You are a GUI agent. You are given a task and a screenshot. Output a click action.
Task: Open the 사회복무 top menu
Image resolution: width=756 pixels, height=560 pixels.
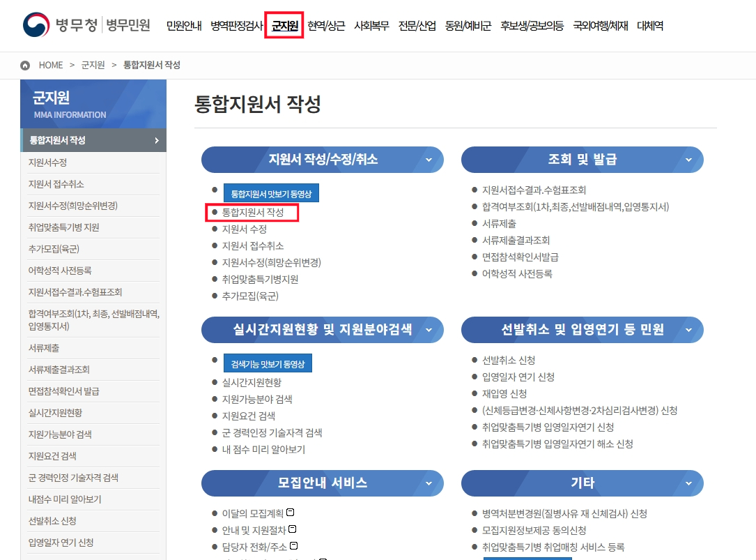click(x=371, y=26)
